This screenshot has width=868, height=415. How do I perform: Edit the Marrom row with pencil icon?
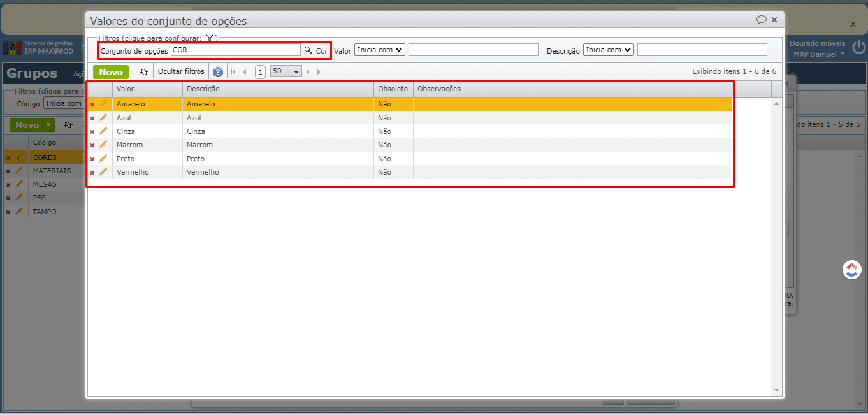point(103,145)
